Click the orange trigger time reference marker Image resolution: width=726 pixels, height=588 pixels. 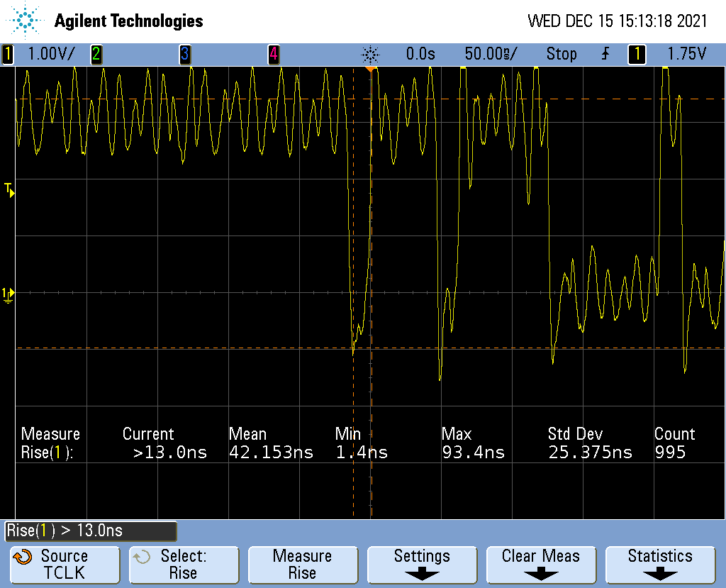click(369, 69)
